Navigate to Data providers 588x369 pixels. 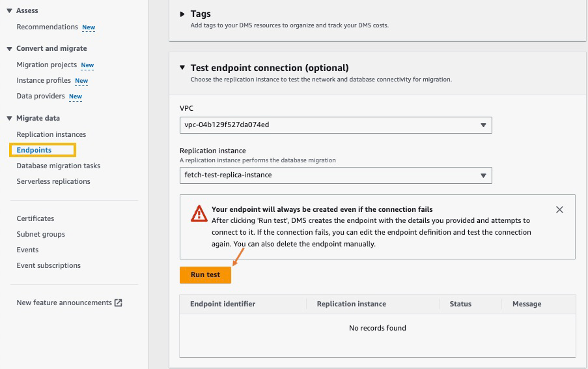coord(40,96)
